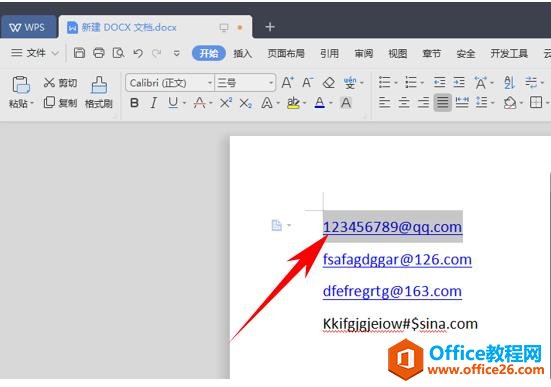Image resolution: width=551 pixels, height=387 pixels.
Task: Select justify alignment
Action: (x=443, y=103)
